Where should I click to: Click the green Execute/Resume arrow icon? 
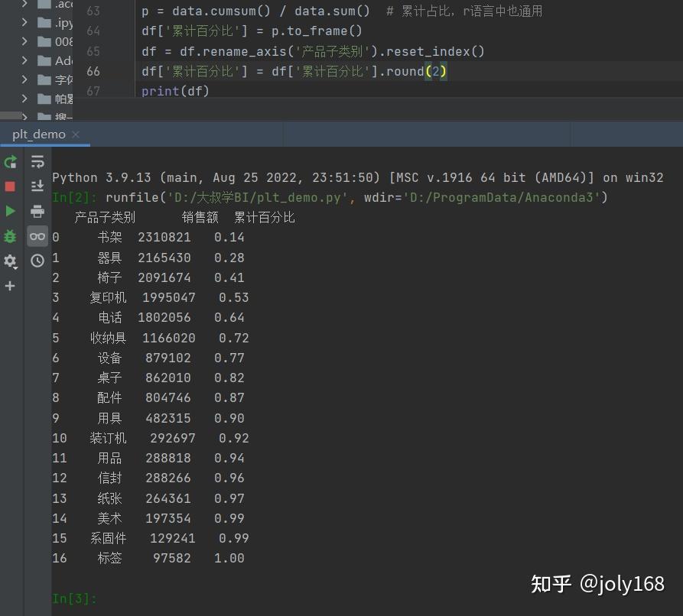point(10,211)
